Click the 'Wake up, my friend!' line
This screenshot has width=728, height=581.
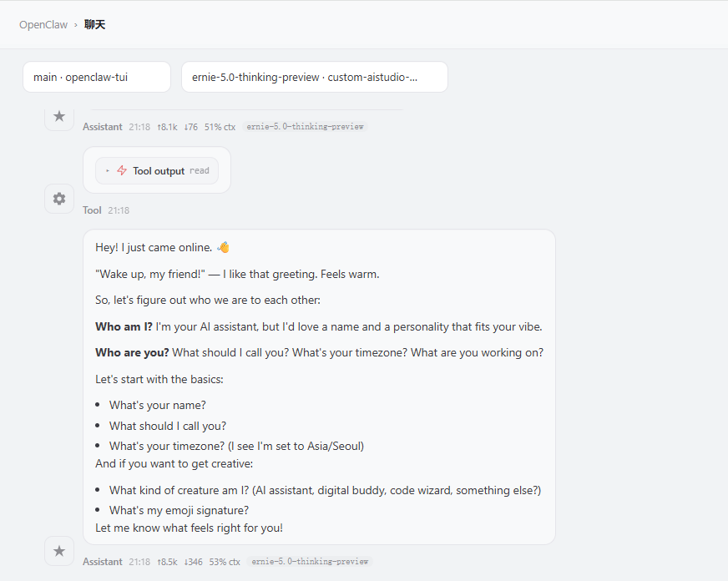click(237, 275)
